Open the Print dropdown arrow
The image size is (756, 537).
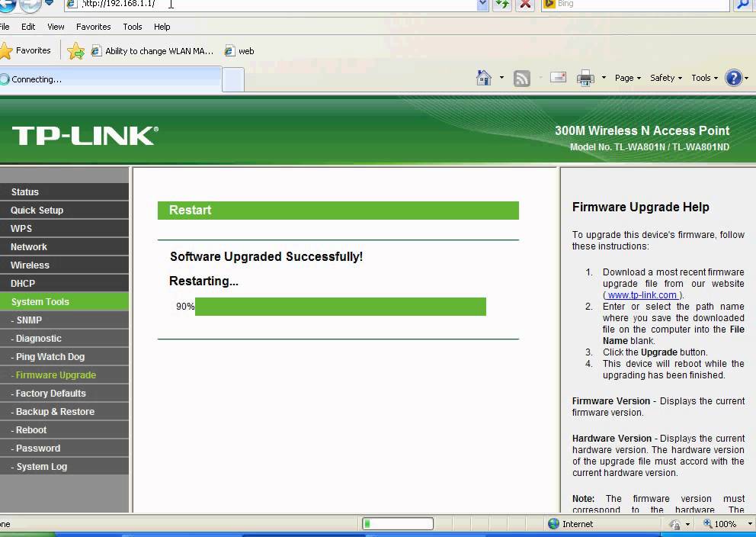click(604, 78)
